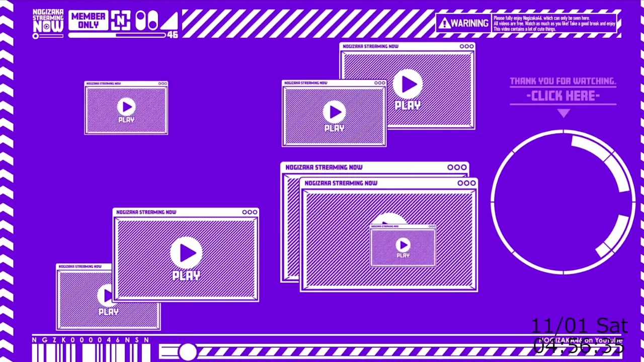Click the partly hidden play icon in the bottom-left window
644x362 pixels.
104,296
